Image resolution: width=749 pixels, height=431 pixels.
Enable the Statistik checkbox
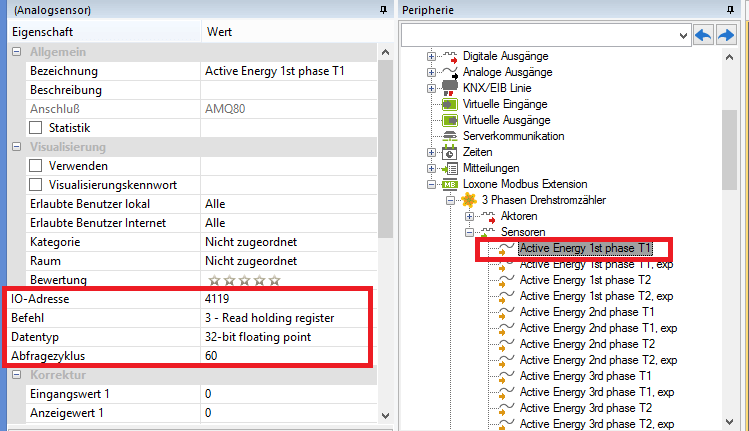click(36, 128)
